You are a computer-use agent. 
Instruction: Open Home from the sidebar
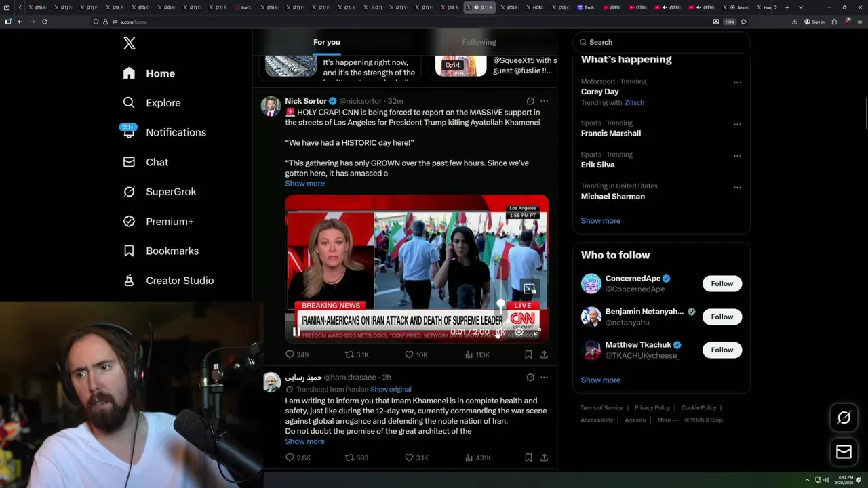pyautogui.click(x=149, y=73)
